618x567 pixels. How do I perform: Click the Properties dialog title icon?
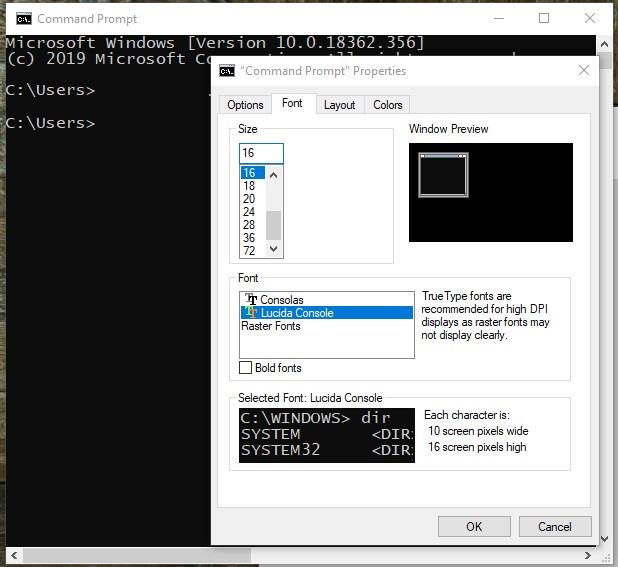pyautogui.click(x=227, y=71)
